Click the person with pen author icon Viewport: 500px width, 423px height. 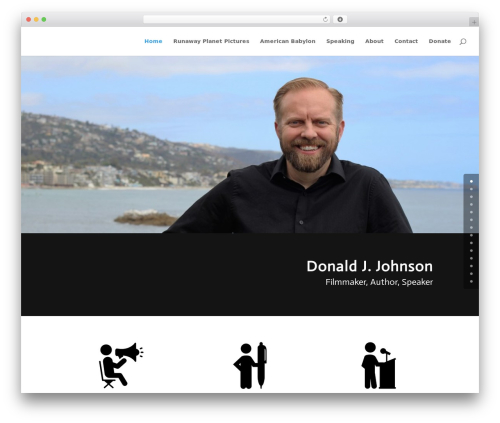coord(250,365)
